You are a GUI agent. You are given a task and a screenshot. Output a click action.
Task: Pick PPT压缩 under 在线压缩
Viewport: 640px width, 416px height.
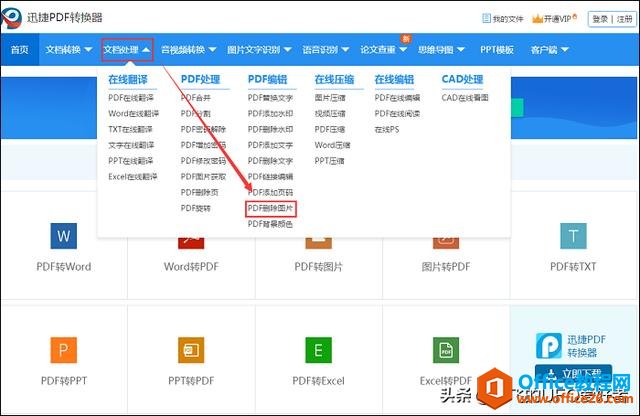pos(329,161)
